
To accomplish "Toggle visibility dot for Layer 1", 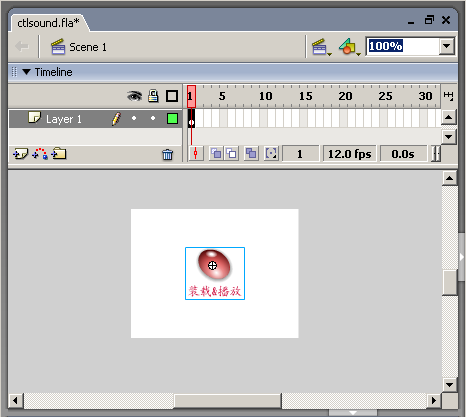I will coord(134,118).
